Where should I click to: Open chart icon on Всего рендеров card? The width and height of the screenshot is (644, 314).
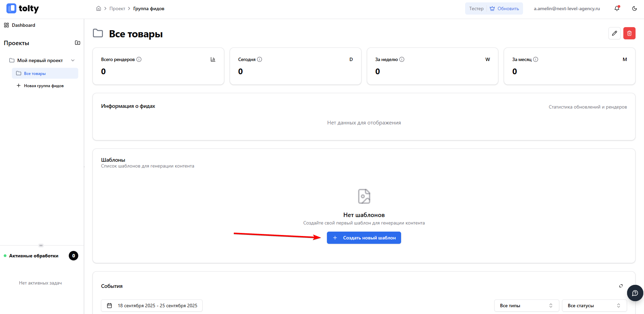(x=213, y=59)
